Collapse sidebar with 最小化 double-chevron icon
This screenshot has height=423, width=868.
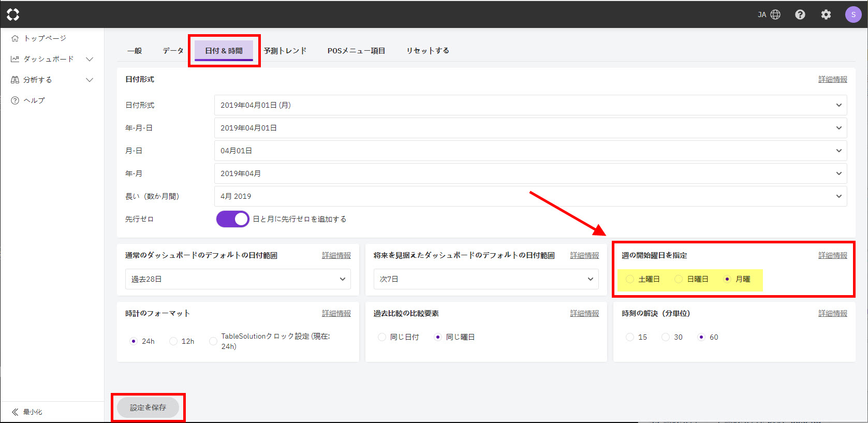point(15,412)
